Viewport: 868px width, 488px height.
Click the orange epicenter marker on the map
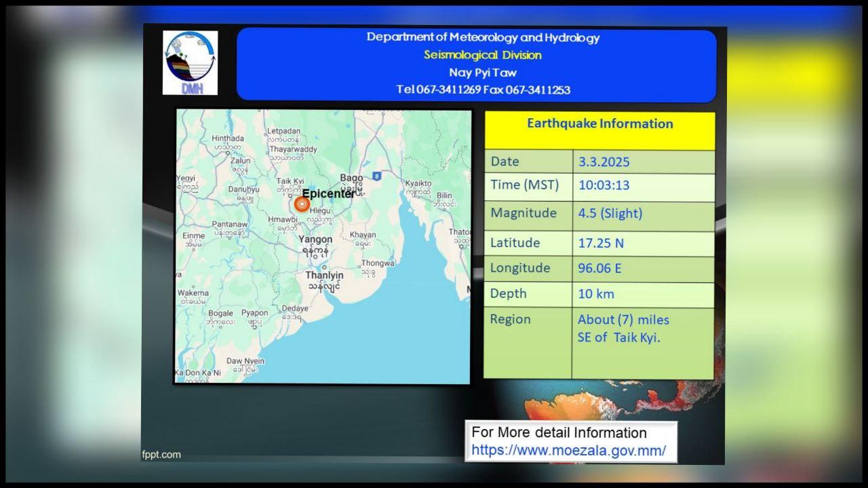pyautogui.click(x=302, y=204)
